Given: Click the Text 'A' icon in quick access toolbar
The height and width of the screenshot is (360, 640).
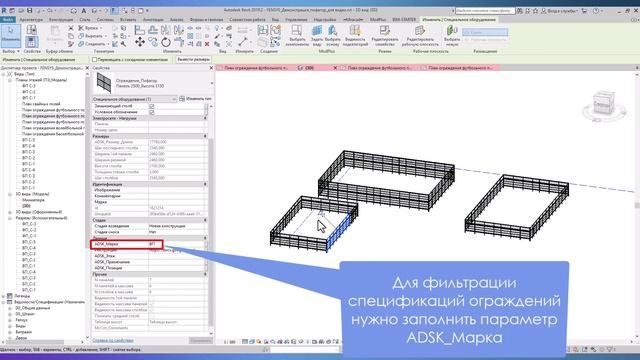Looking at the screenshot, I should point(84,11).
